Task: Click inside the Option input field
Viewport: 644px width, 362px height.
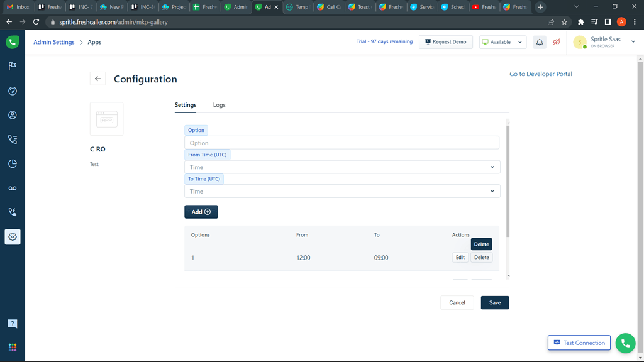Action: coord(342,143)
